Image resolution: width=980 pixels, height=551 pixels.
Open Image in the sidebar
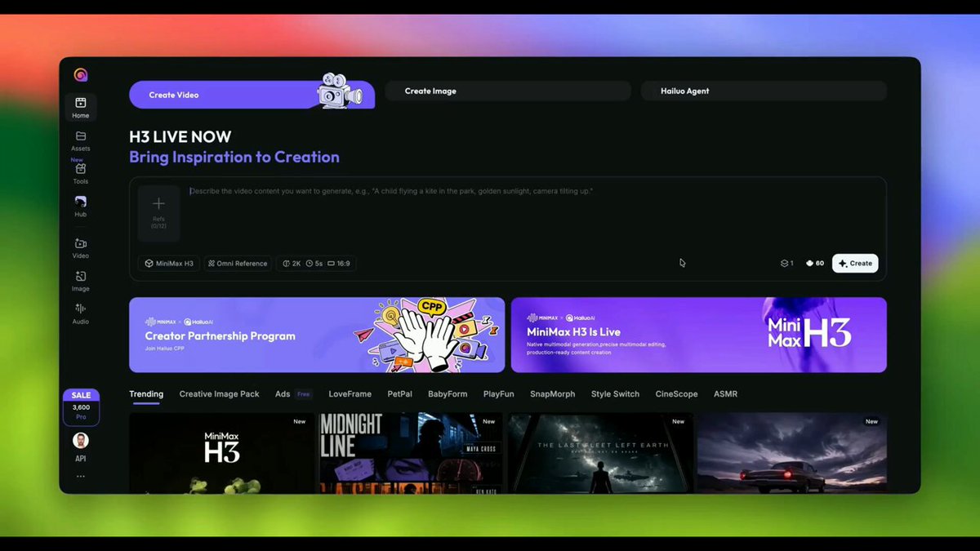[80, 281]
